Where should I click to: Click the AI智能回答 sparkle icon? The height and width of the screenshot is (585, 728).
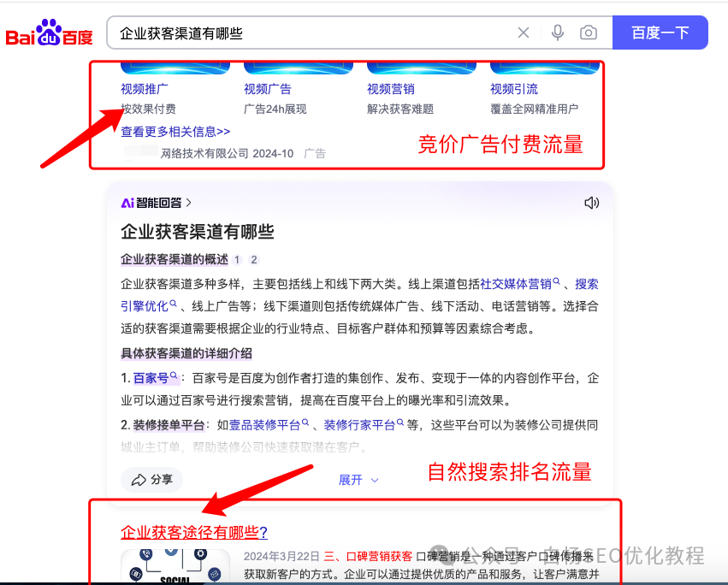click(x=129, y=204)
